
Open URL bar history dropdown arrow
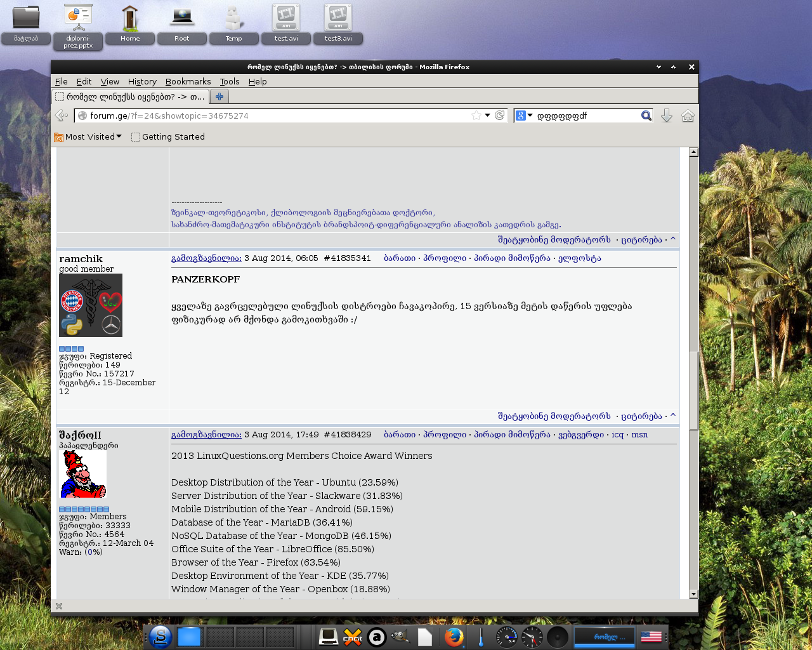tap(487, 116)
